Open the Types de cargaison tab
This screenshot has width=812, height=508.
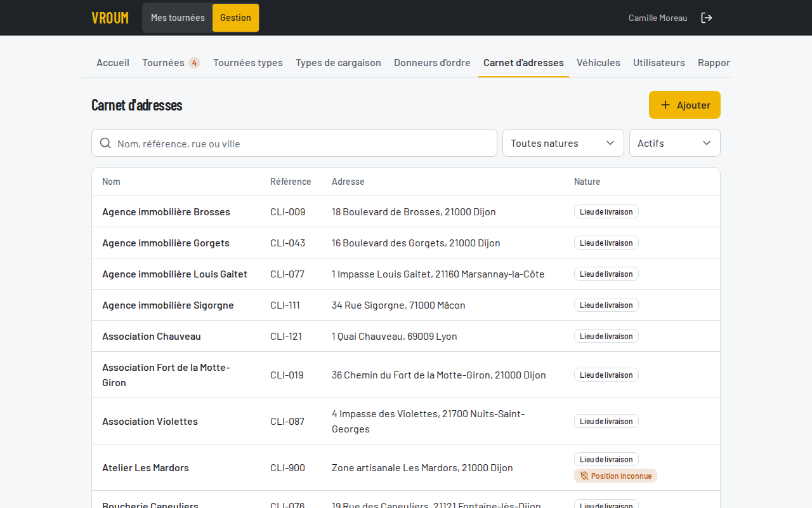click(x=338, y=62)
